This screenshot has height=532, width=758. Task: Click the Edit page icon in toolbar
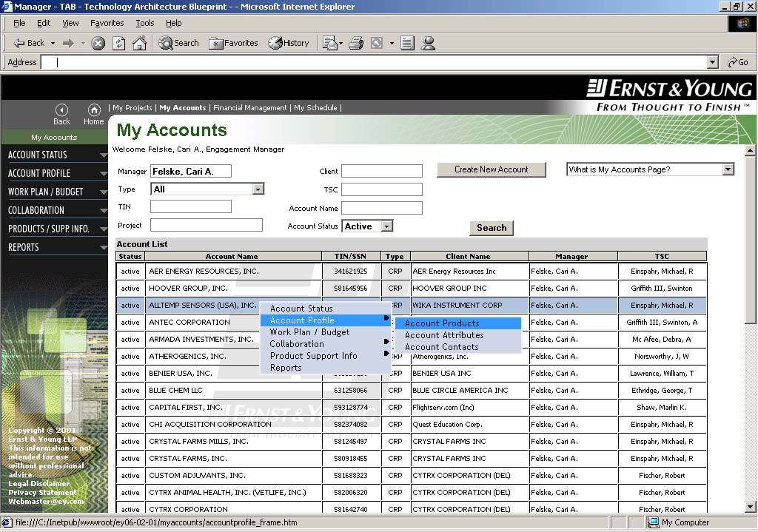[x=330, y=44]
